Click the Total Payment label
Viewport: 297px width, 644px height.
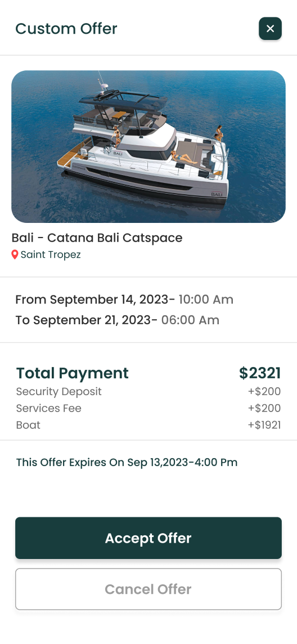click(x=72, y=373)
